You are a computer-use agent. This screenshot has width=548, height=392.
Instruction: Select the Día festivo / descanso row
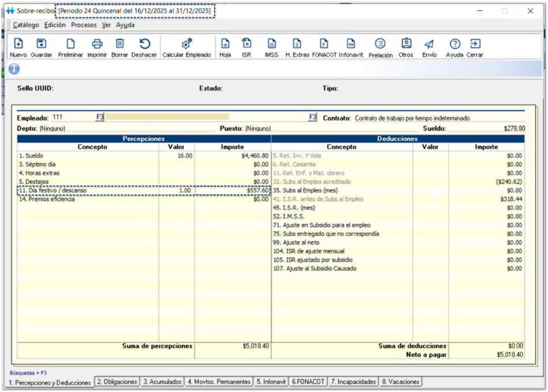pos(87,191)
